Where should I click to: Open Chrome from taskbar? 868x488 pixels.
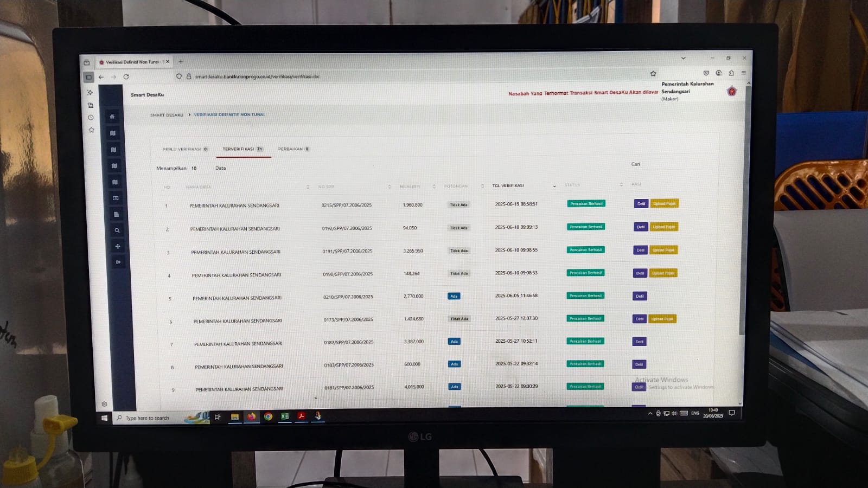[x=268, y=416]
